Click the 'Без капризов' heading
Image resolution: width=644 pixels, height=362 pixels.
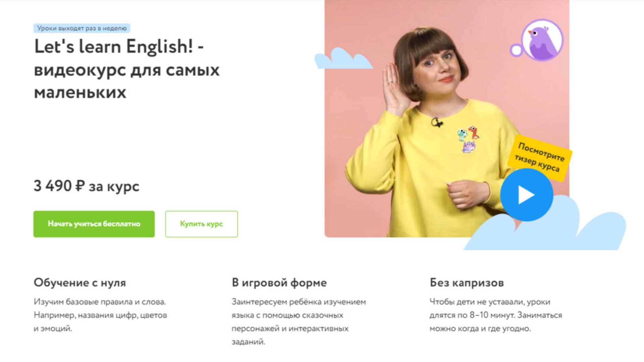(467, 283)
